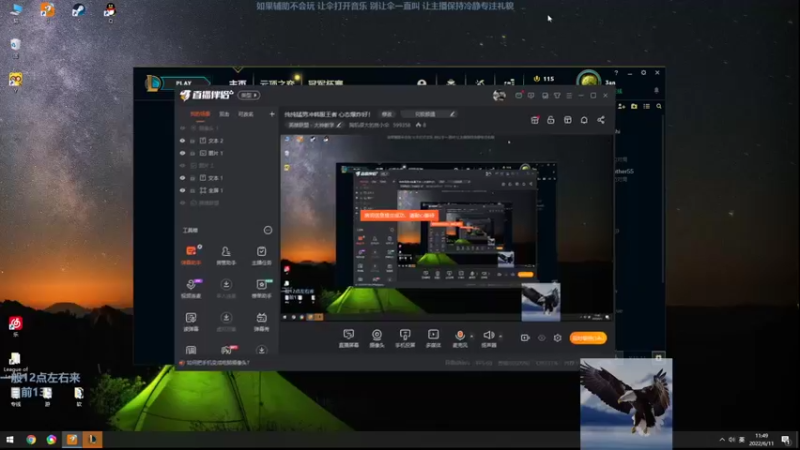Open the mode dropdown beside the app logo

click(249, 95)
